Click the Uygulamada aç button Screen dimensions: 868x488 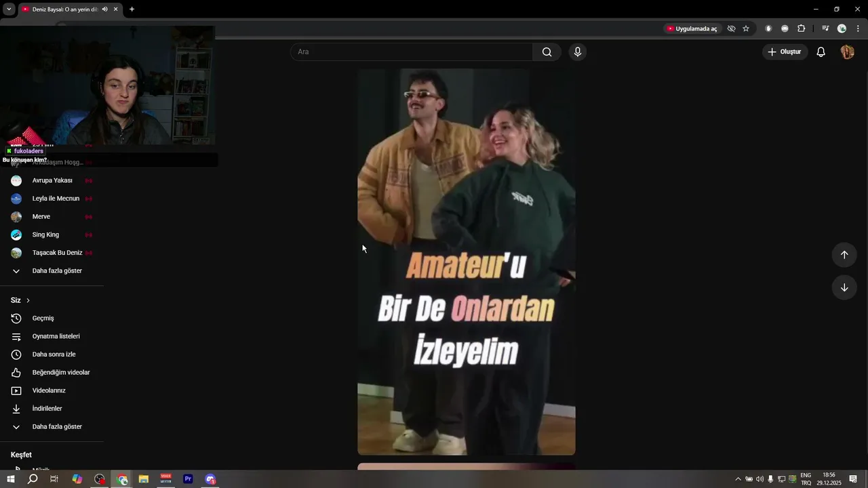[x=692, y=28]
